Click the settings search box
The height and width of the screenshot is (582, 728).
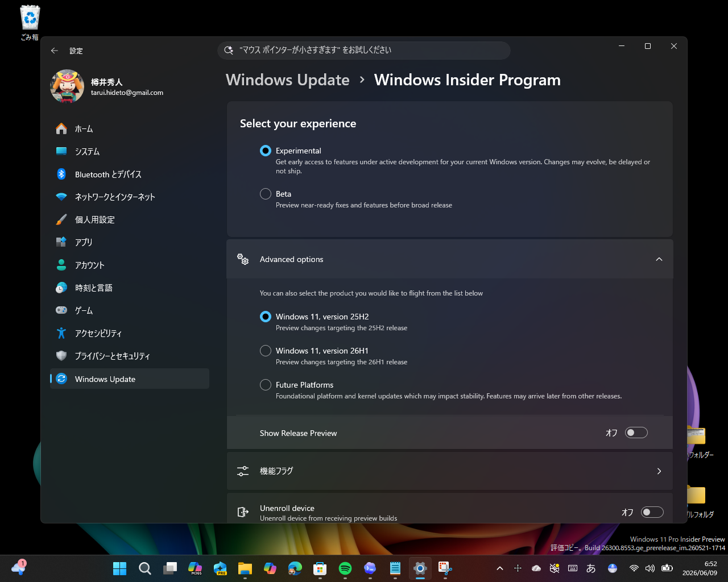point(364,50)
